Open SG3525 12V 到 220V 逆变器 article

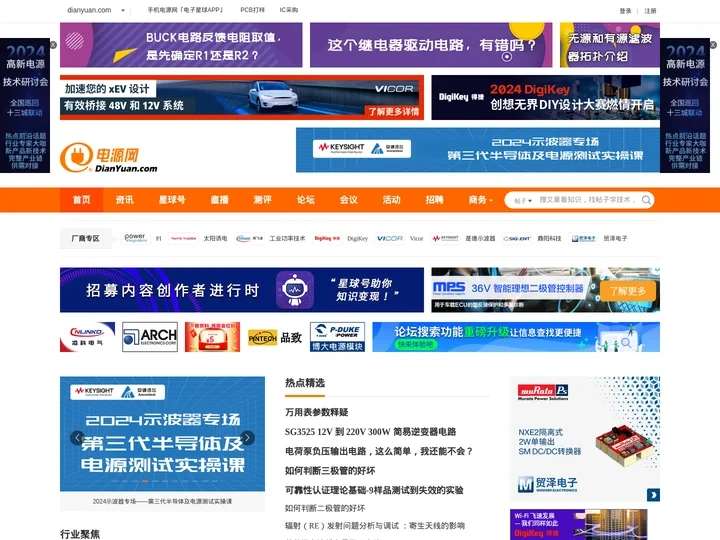(x=371, y=432)
